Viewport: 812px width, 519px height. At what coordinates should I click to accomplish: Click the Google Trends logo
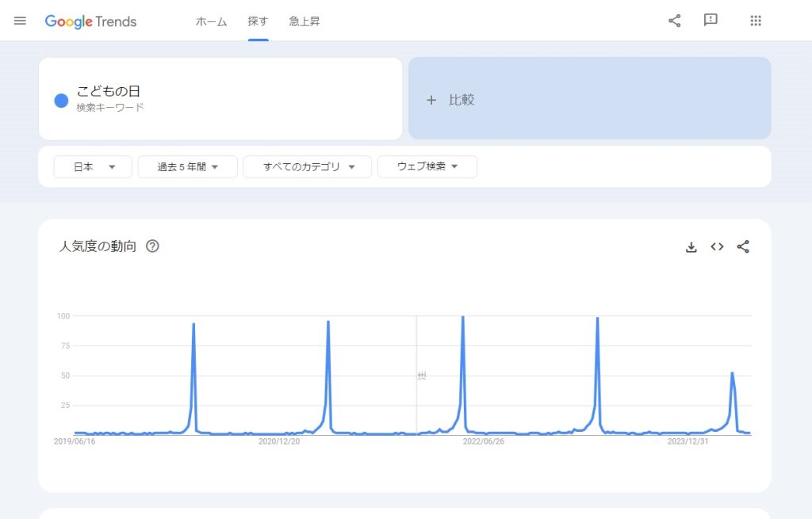[x=90, y=21]
